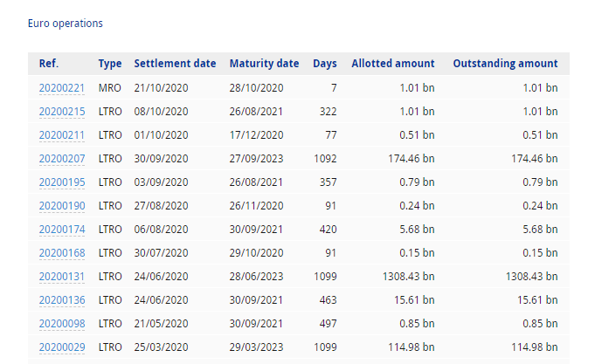Viewport: 595px width, 364px height.
Task: Click the Days column header
Action: tap(325, 64)
